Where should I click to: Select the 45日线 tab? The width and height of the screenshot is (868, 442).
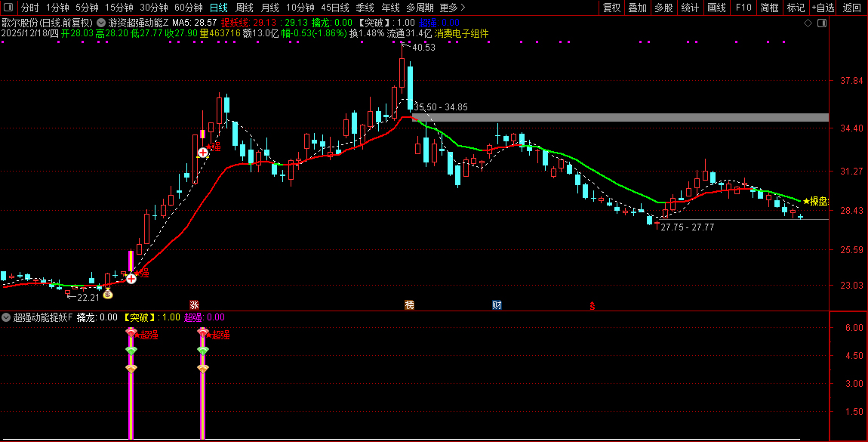point(335,8)
